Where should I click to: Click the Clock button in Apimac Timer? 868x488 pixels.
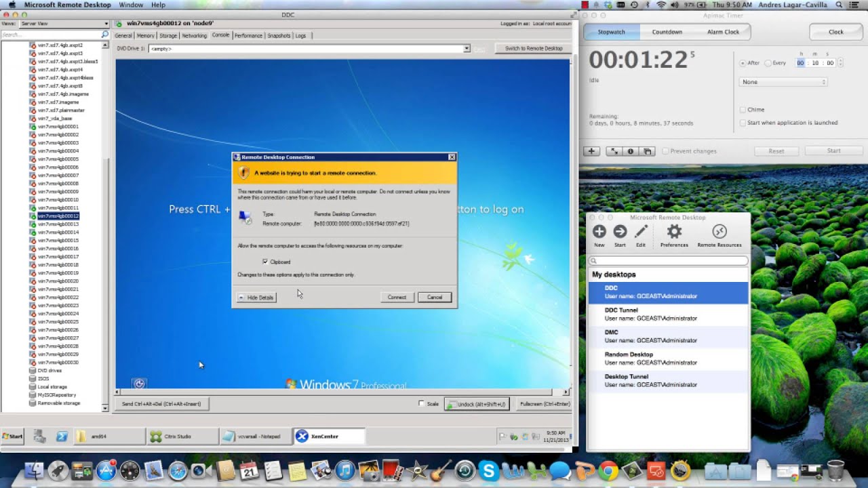836,32
